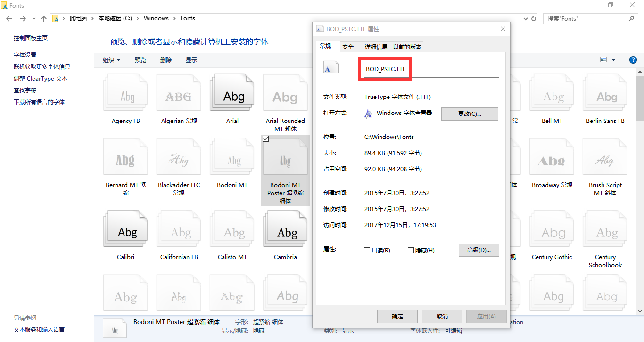Open 联机获取更多字体信息 link
Screen dimensions: 644x342
point(42,66)
